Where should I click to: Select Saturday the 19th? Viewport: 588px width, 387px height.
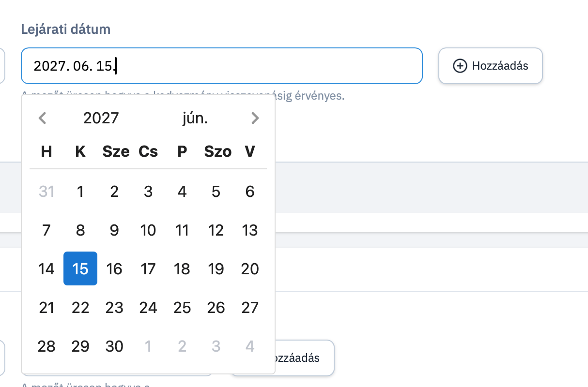coord(216,268)
